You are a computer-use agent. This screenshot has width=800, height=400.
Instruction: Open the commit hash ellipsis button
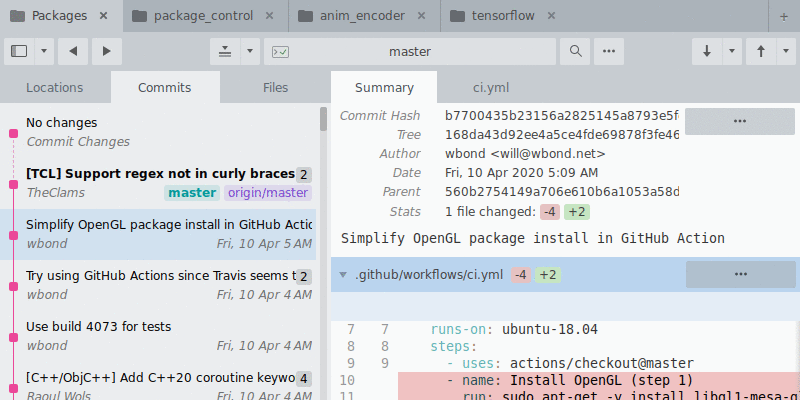pyautogui.click(x=740, y=121)
